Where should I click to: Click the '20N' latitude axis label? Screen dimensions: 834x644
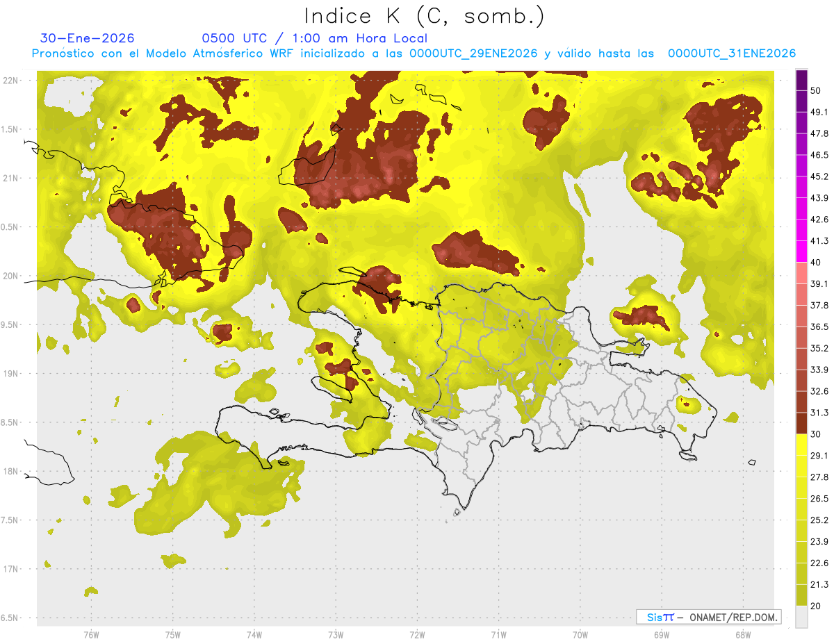click(10, 276)
